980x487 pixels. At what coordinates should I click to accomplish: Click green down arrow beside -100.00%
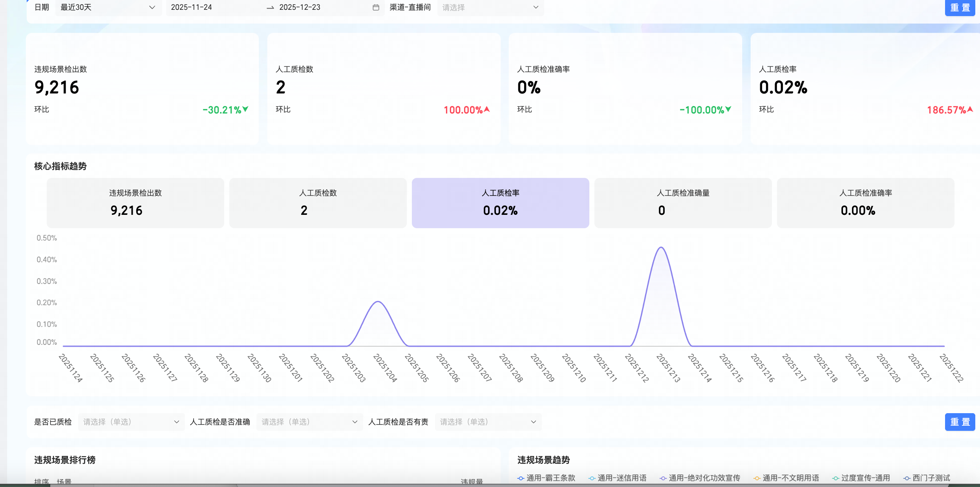[728, 109]
